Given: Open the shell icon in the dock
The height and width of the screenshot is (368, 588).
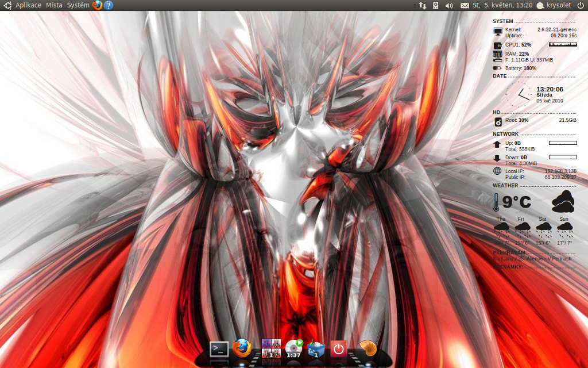Looking at the screenshot, I should (x=368, y=348).
